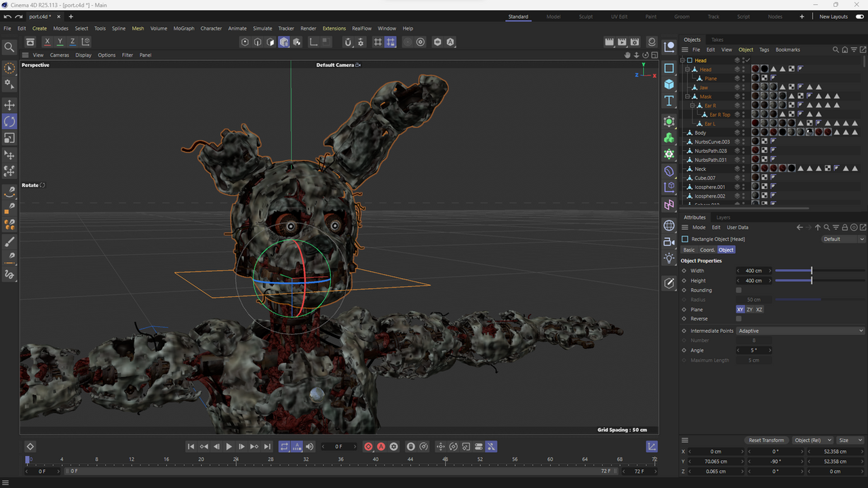Open the viewport Cameras menu
This screenshot has height=488, width=868.
59,55
